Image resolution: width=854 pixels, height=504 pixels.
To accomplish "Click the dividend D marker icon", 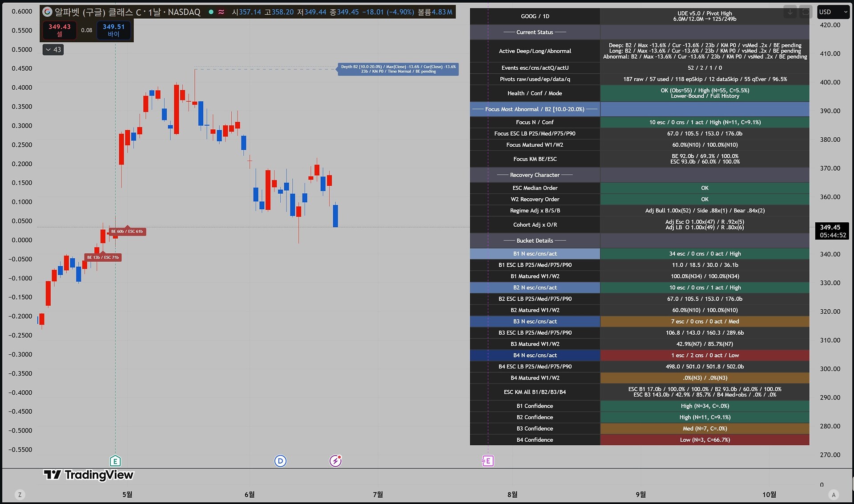I will click(280, 461).
